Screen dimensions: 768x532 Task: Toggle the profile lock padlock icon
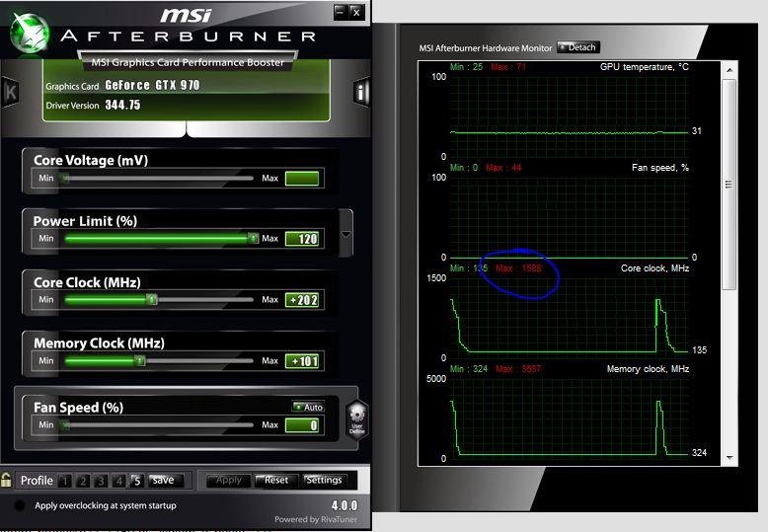tap(6, 480)
